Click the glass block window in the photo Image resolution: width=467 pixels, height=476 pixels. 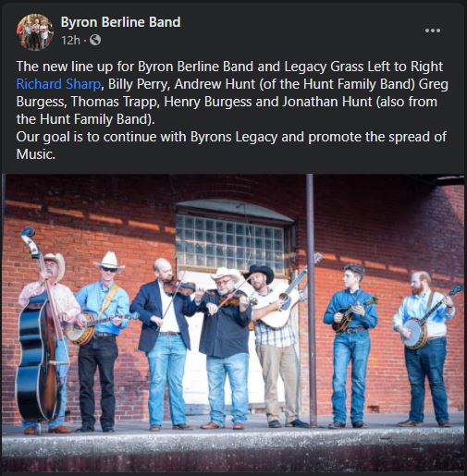(x=231, y=242)
